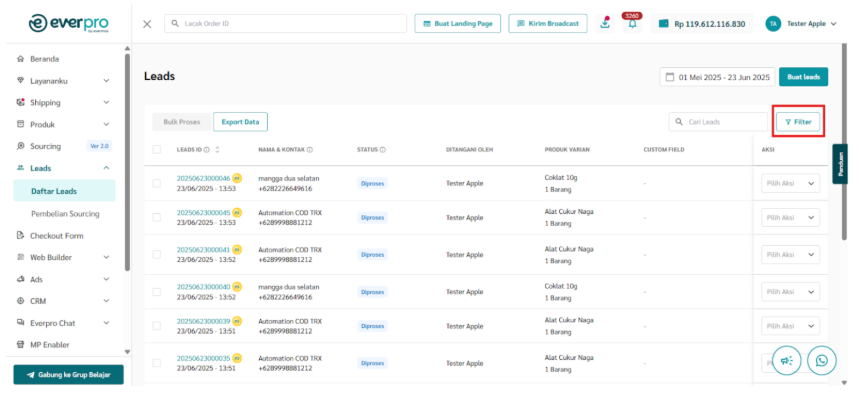Click the Panduan side tab
The height and width of the screenshot is (394, 859).
[x=840, y=164]
